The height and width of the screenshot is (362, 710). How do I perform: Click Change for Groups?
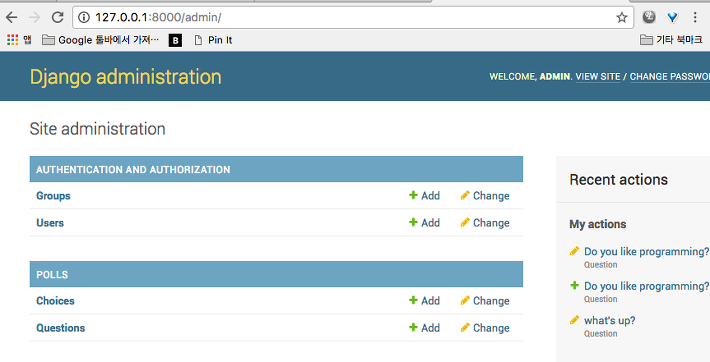click(x=485, y=196)
